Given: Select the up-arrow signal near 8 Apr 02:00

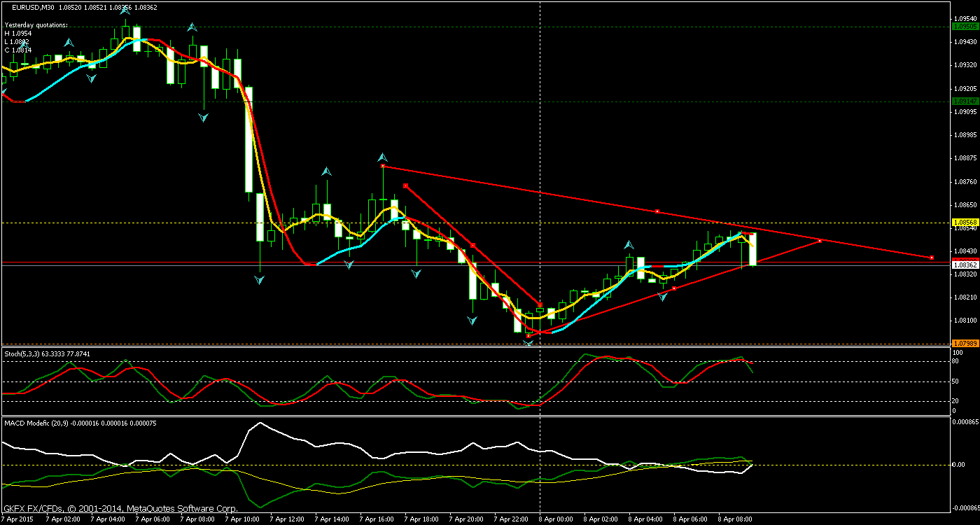Looking at the screenshot, I should 628,245.
